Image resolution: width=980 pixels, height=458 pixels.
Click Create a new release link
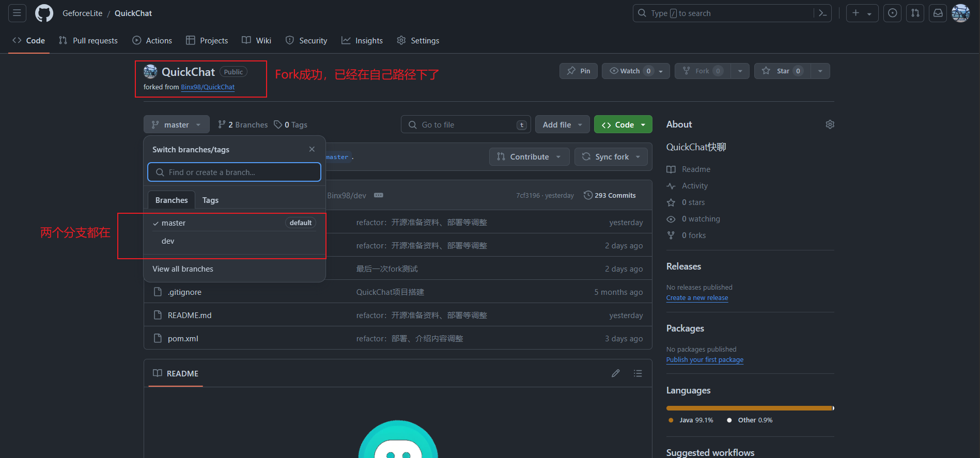coord(697,298)
